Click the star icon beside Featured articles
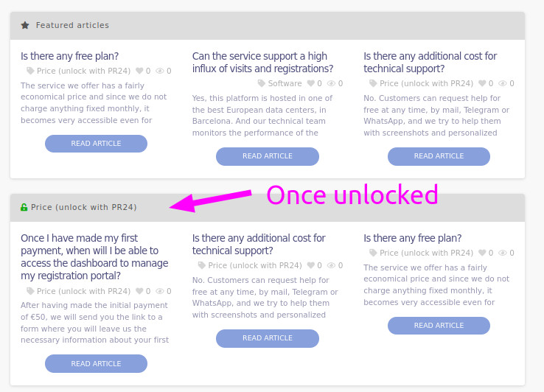 [x=25, y=25]
